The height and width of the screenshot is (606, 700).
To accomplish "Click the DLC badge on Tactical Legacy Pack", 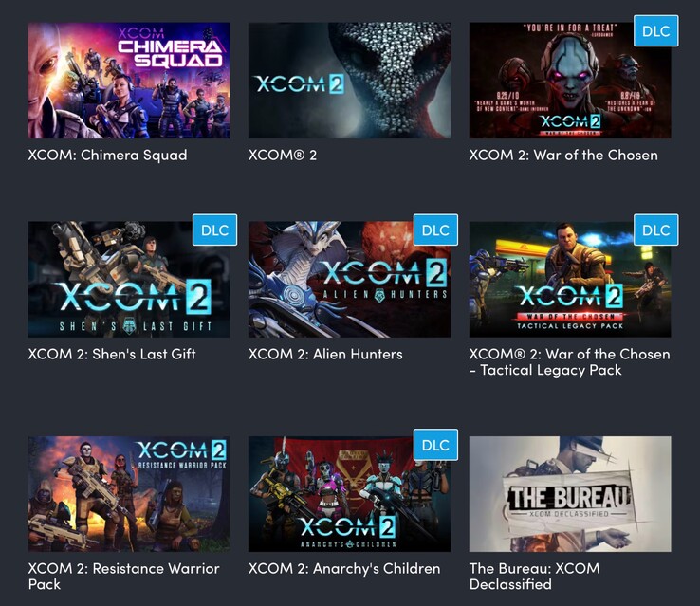I will coord(655,230).
